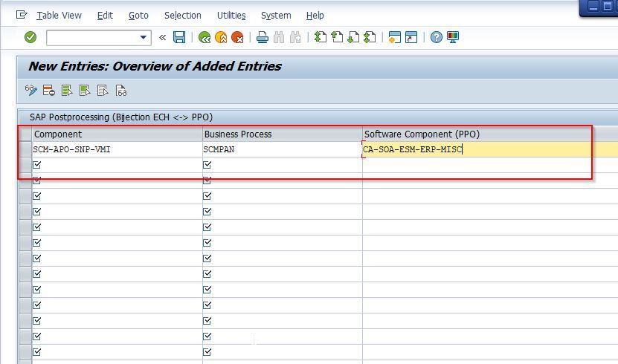Click the green Back arrow icon
The width and height of the screenshot is (618, 364).
point(205,37)
